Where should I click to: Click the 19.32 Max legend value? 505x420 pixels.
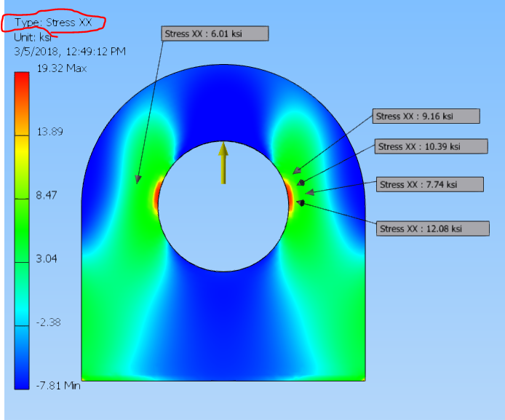pyautogui.click(x=62, y=68)
